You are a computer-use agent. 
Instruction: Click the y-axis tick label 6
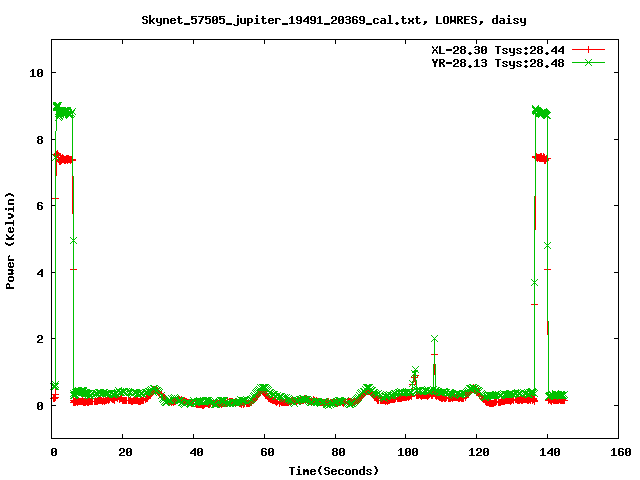pos(40,206)
